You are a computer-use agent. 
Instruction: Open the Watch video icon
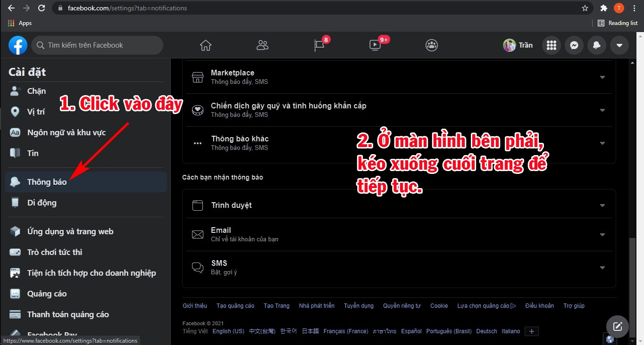(x=375, y=45)
